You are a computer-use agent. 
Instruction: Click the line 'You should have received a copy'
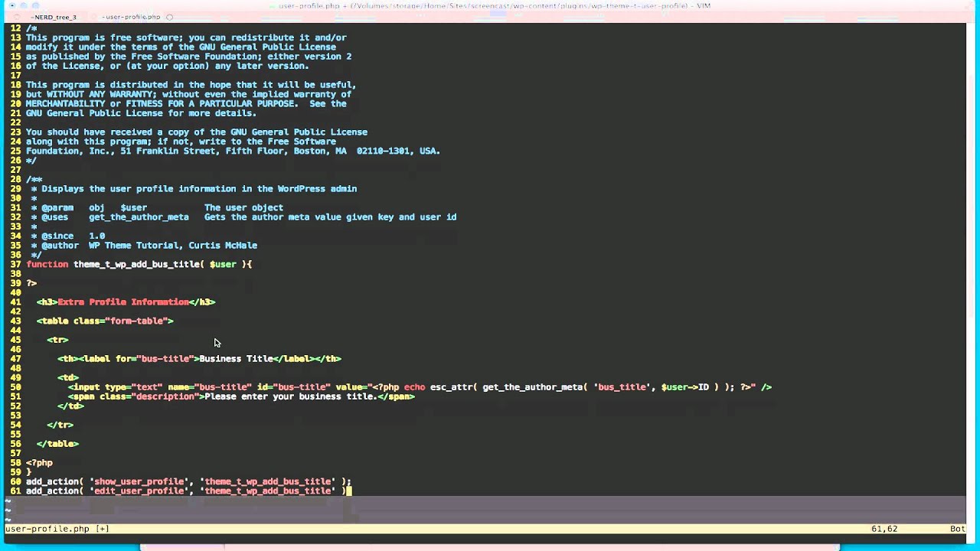197,132
